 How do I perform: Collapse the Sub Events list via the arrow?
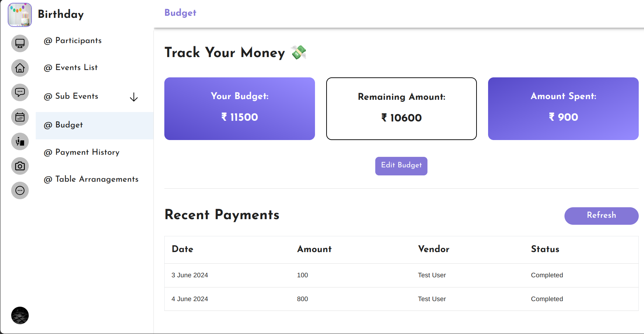pos(134,97)
